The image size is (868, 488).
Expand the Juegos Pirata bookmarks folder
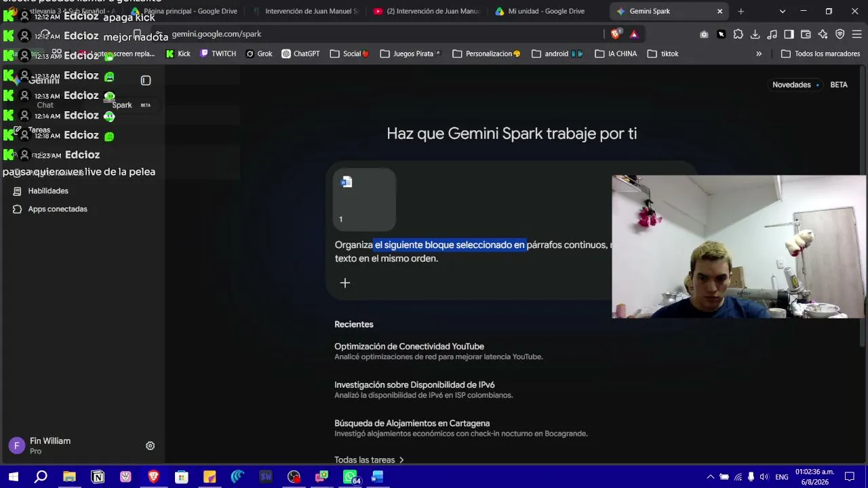(410, 54)
